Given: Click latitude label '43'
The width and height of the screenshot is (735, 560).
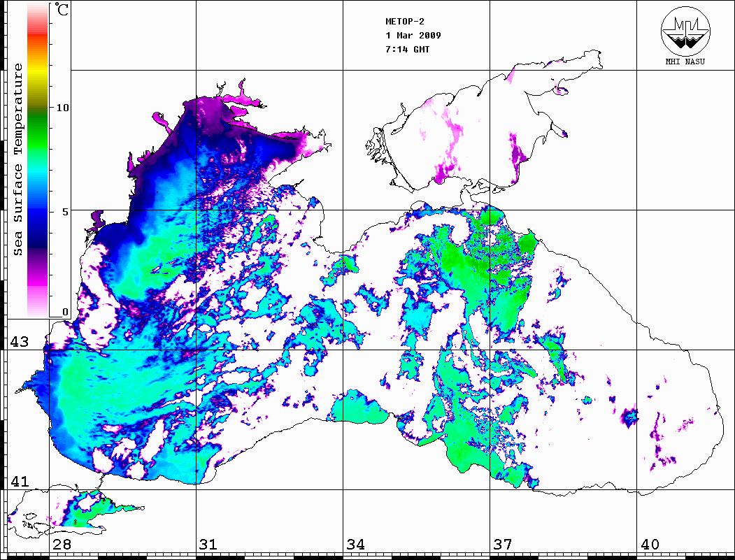Looking at the screenshot, I should pyautogui.click(x=20, y=342).
